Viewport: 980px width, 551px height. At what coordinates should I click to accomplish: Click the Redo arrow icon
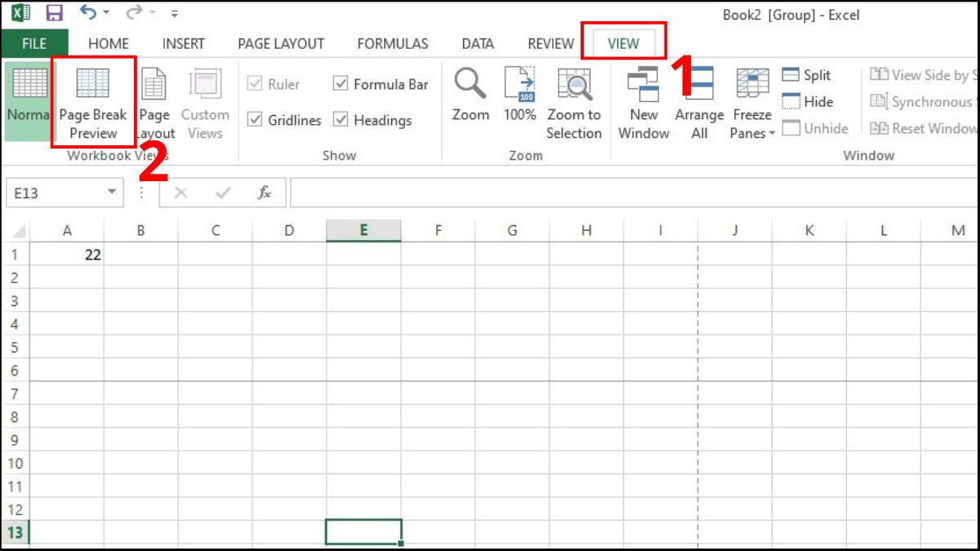pos(134,12)
